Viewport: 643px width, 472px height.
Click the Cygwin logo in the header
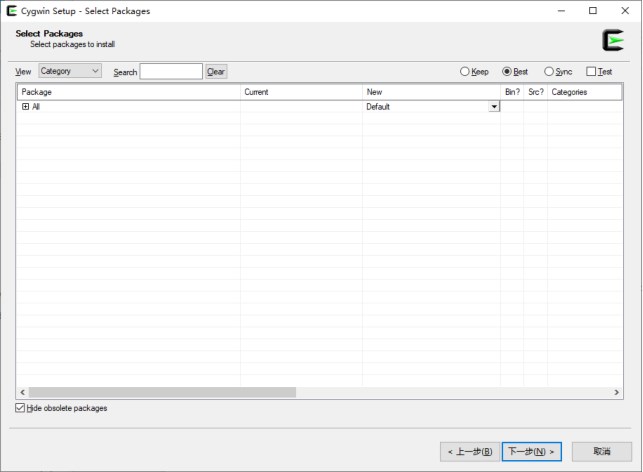[x=613, y=40]
